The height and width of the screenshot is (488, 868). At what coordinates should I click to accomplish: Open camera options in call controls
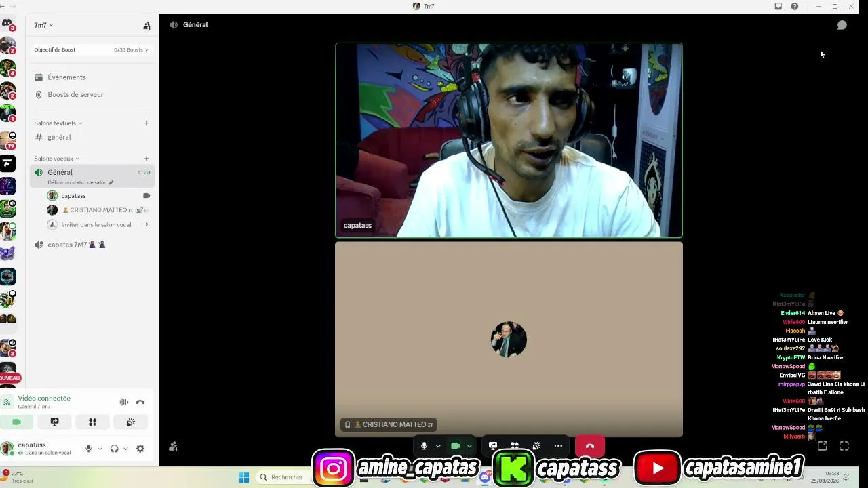(469, 446)
